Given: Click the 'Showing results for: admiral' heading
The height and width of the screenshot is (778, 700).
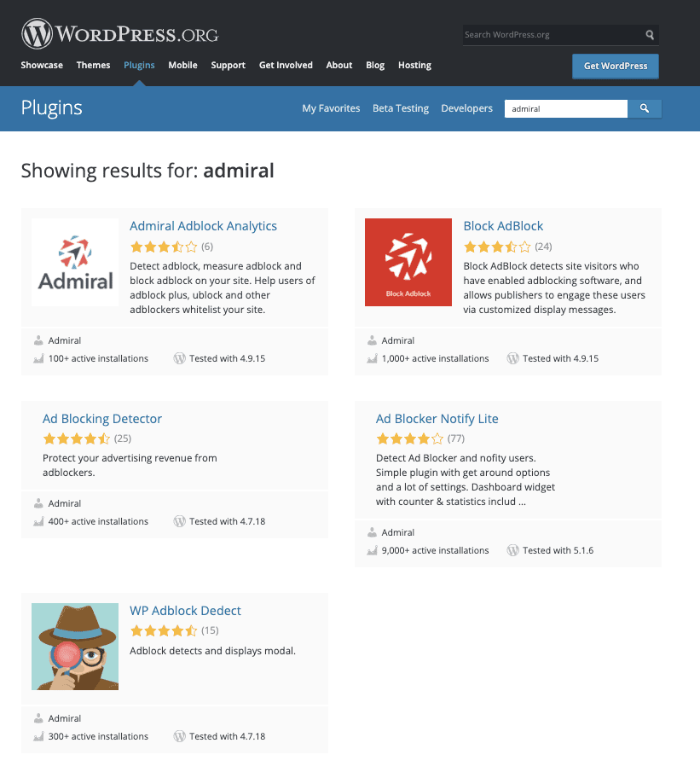Looking at the screenshot, I should [x=148, y=171].
